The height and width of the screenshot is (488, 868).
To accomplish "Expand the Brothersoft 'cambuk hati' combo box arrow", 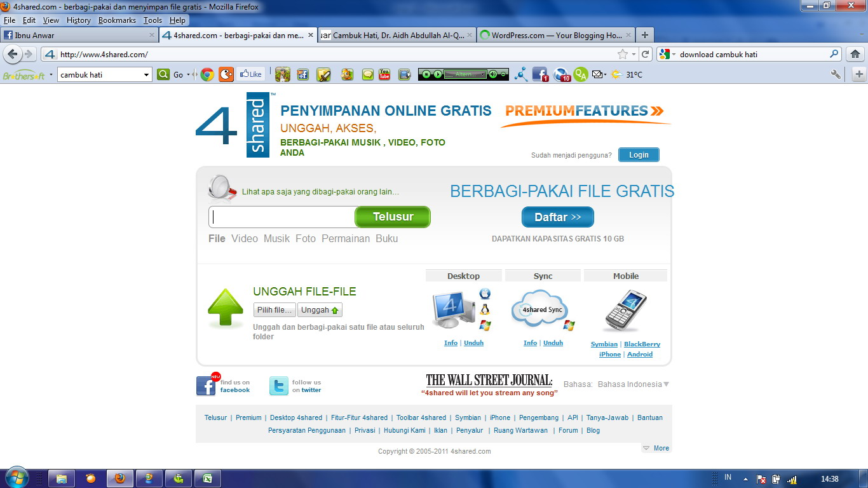I will point(146,75).
